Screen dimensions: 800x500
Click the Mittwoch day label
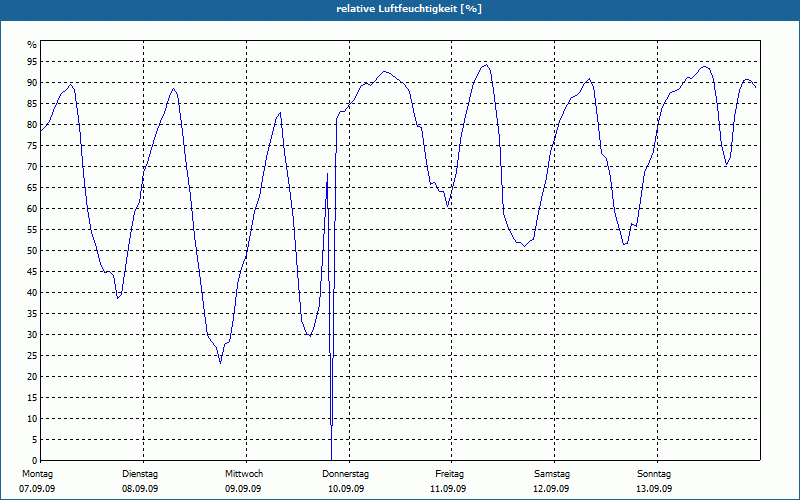pos(244,474)
